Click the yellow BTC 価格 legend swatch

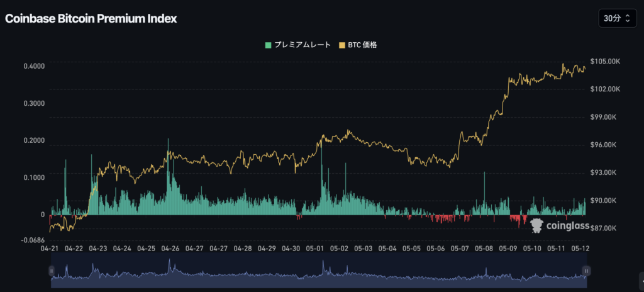(341, 45)
